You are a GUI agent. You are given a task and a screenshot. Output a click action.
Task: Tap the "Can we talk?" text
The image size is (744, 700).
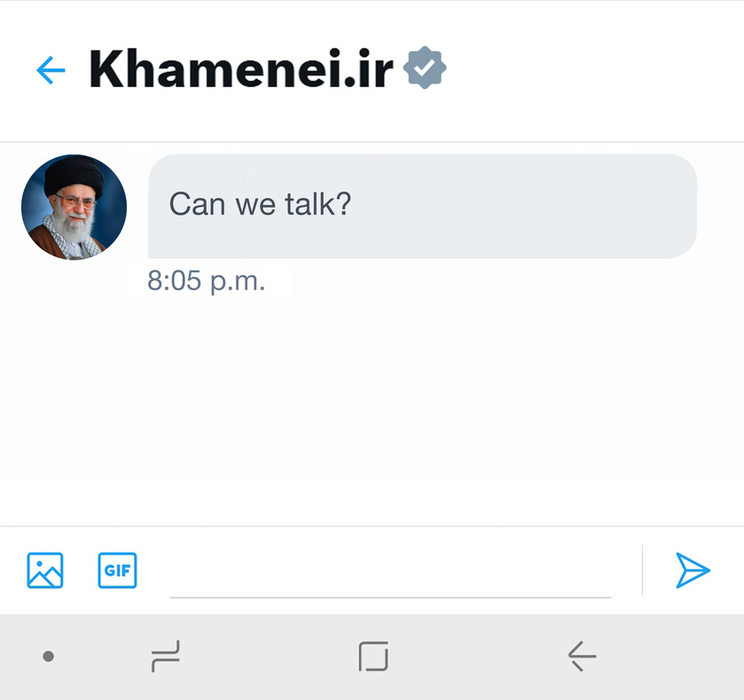point(260,205)
